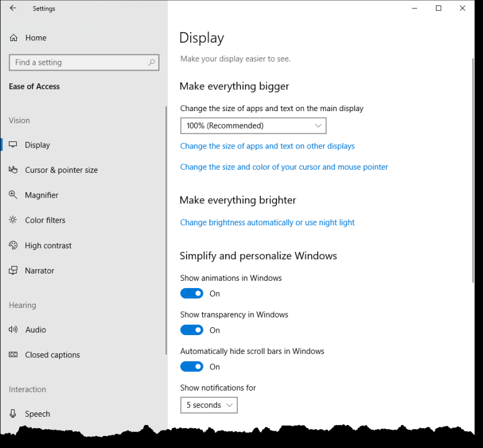Viewport: 483px width, 448px height.
Task: Click the Color filters sun icon
Action: [13, 220]
